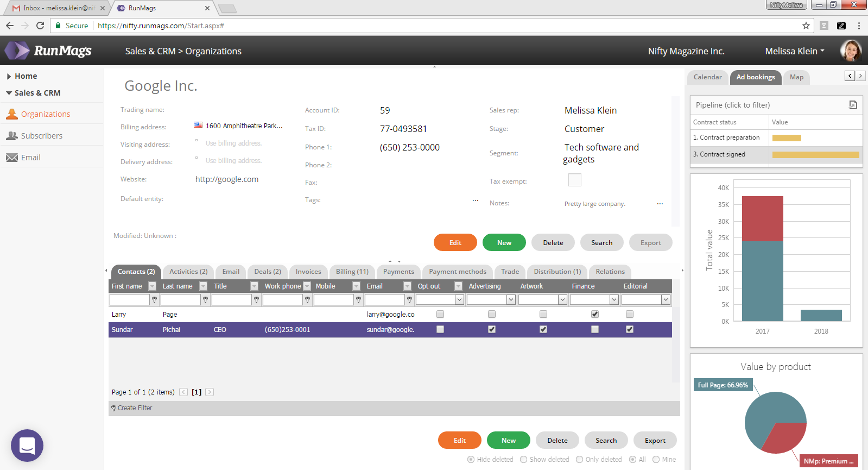
Task: Open the Organizations sidebar icon
Action: coord(11,114)
